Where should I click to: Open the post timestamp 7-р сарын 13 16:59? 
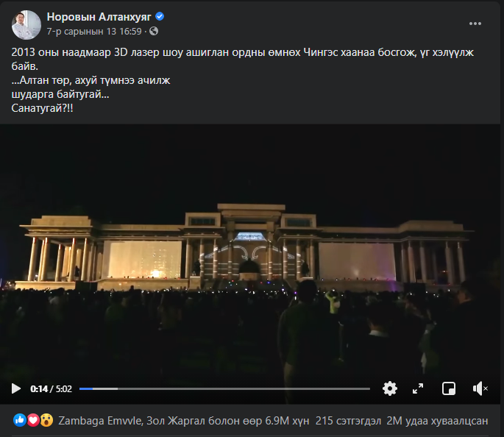tap(94, 31)
